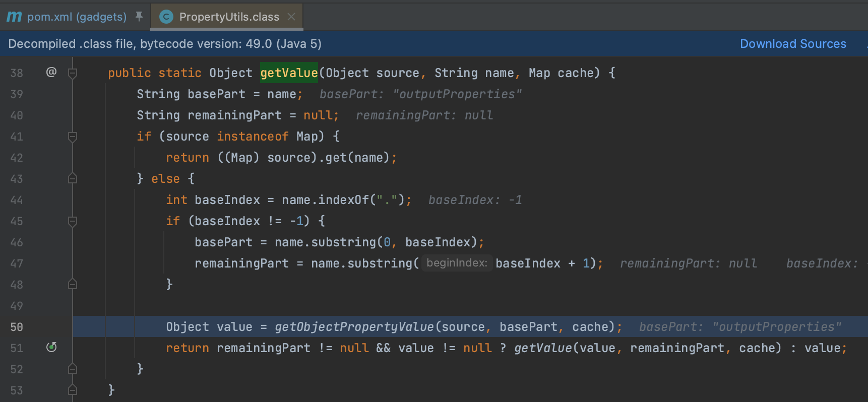
Task: Click inline hint 'baseIndex: -1'
Action: [475, 200]
